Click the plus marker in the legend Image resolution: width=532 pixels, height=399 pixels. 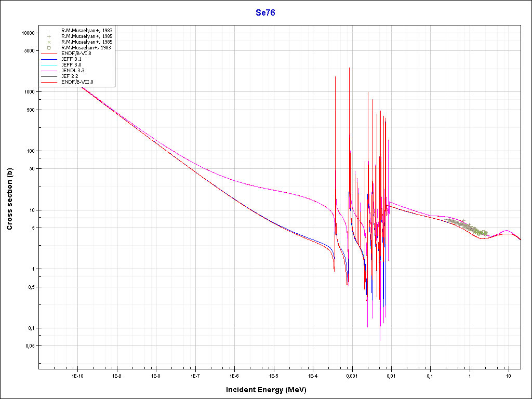pyautogui.click(x=49, y=36)
